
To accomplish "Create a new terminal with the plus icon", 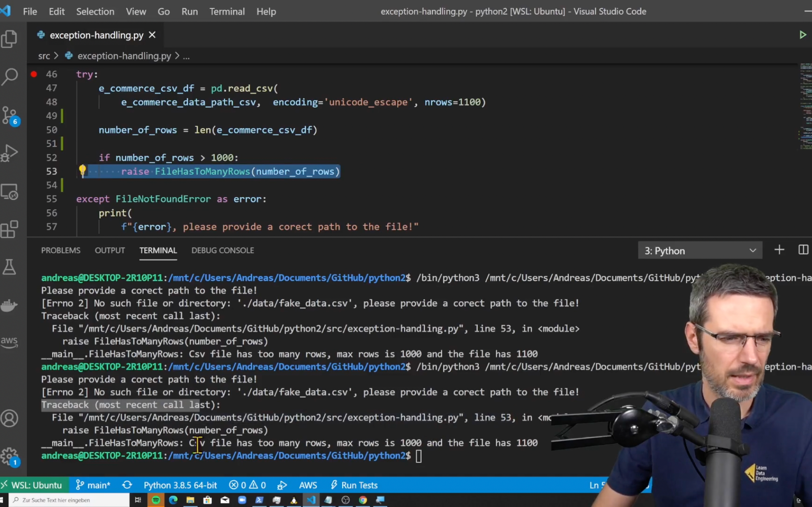I will (x=779, y=250).
